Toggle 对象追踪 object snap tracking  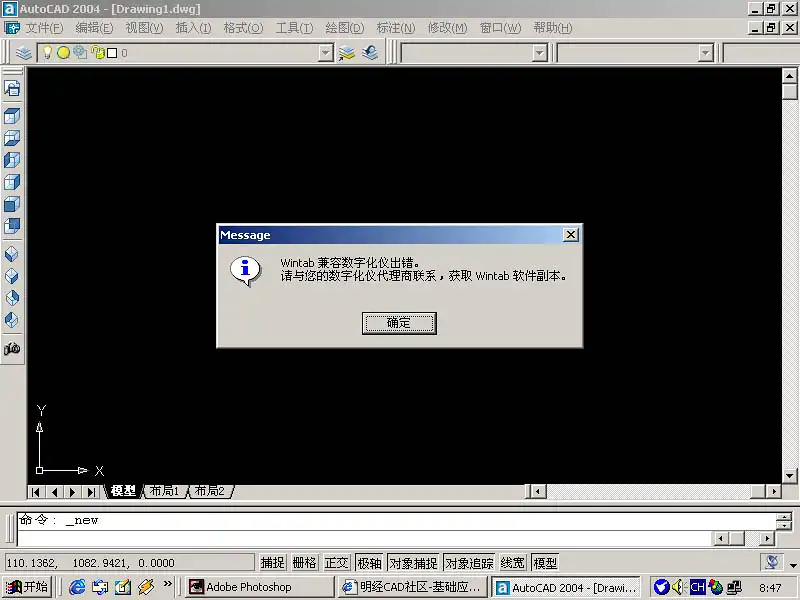coord(469,563)
